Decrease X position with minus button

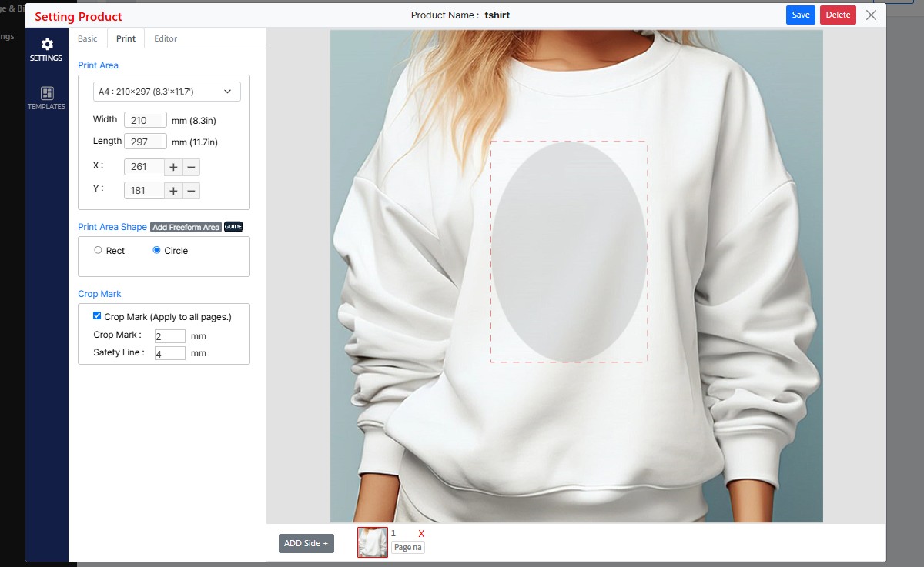click(x=191, y=167)
